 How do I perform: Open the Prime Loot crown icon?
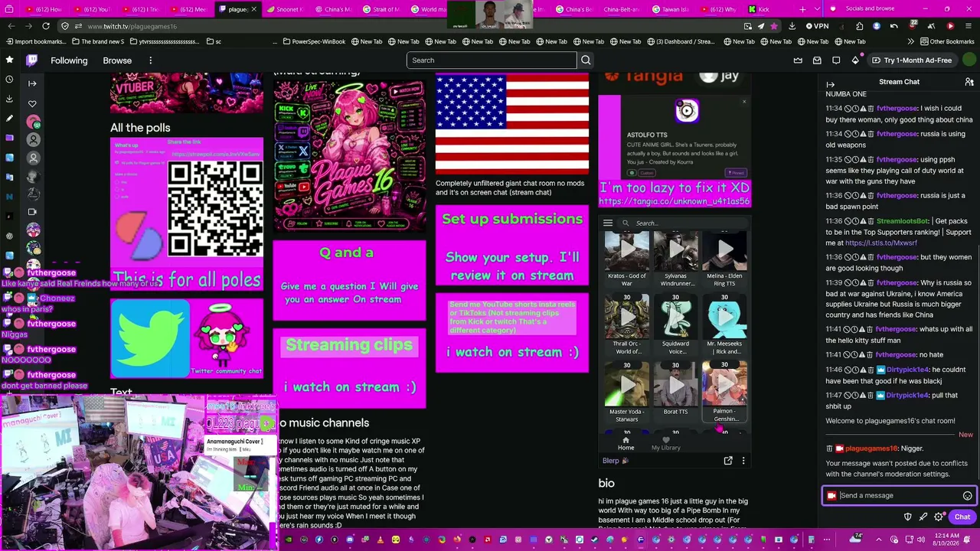click(x=798, y=60)
